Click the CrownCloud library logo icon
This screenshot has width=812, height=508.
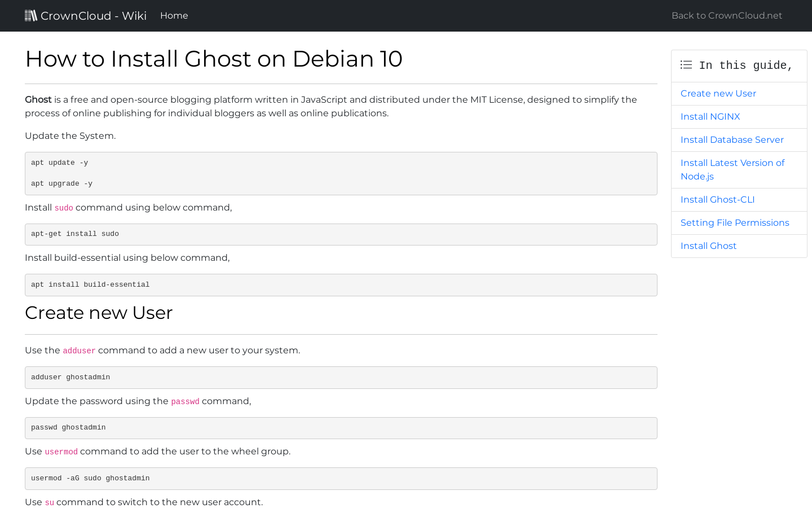[31, 15]
